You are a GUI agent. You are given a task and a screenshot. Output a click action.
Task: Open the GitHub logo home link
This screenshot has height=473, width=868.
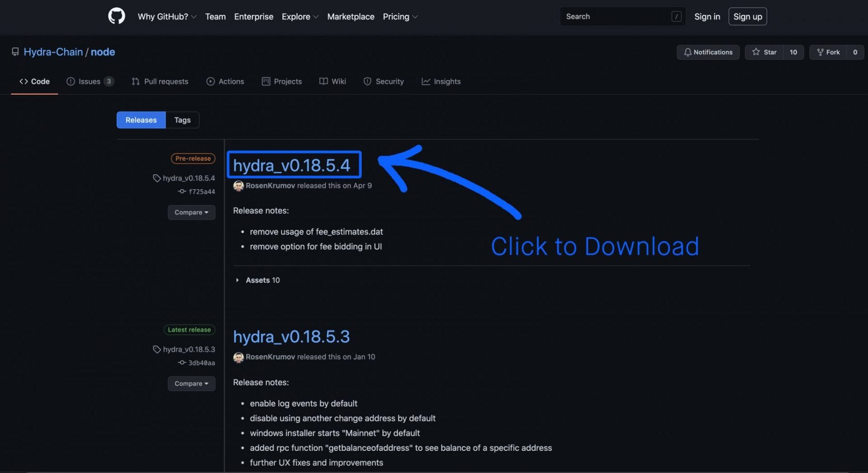(117, 16)
